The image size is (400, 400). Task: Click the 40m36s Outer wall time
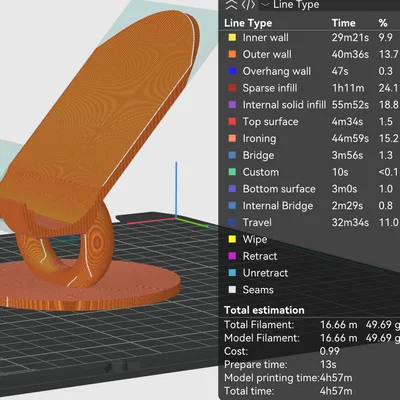click(350, 54)
